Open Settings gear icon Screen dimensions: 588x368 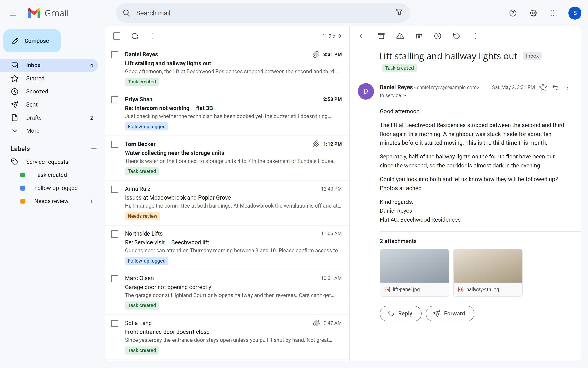[x=533, y=13]
